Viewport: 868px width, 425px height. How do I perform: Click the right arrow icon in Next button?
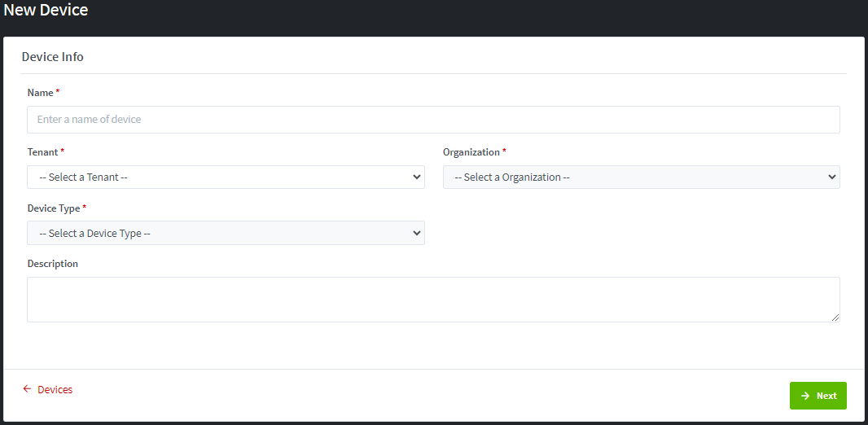click(805, 396)
